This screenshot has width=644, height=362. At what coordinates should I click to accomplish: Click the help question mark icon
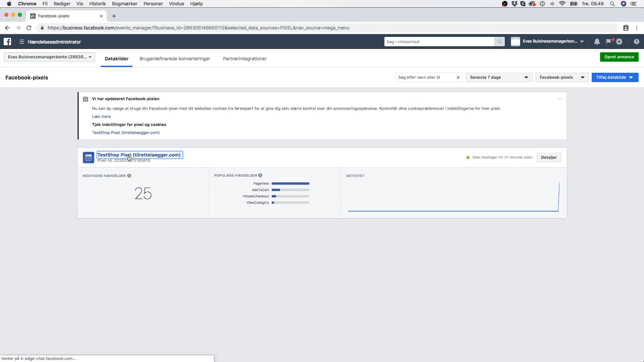[636, 42]
